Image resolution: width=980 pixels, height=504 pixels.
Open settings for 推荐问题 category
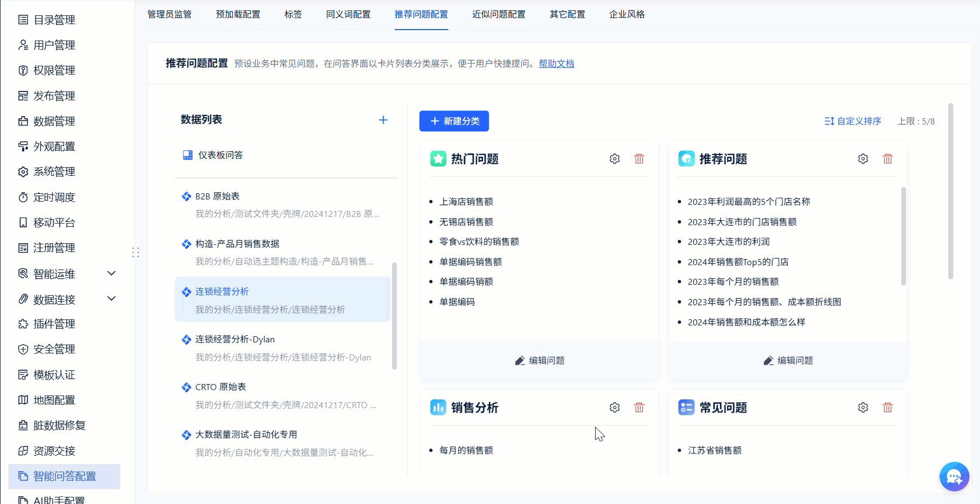(863, 159)
